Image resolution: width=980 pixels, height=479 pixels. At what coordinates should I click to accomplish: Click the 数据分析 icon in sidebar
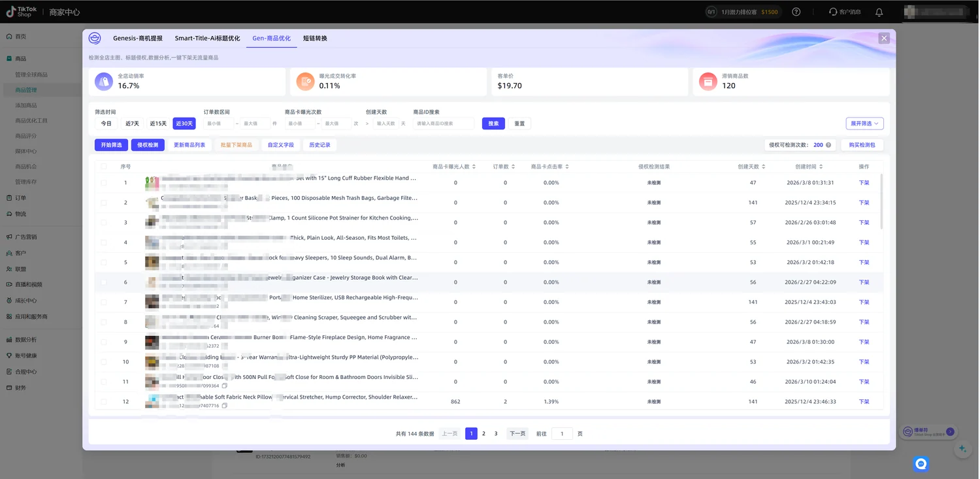(9, 340)
